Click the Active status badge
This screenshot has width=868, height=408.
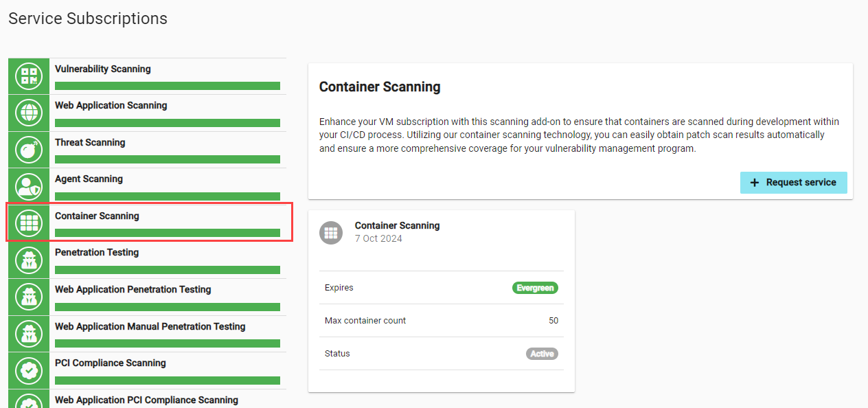point(542,353)
